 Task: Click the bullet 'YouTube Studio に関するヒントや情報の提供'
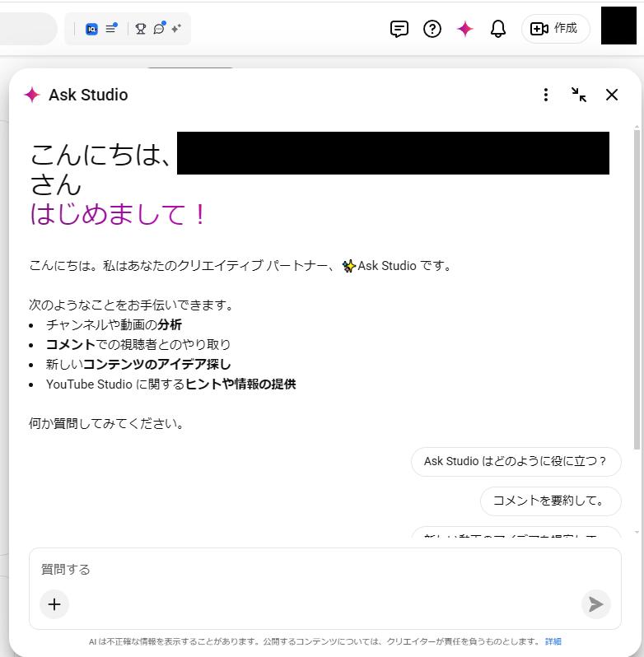coord(171,384)
